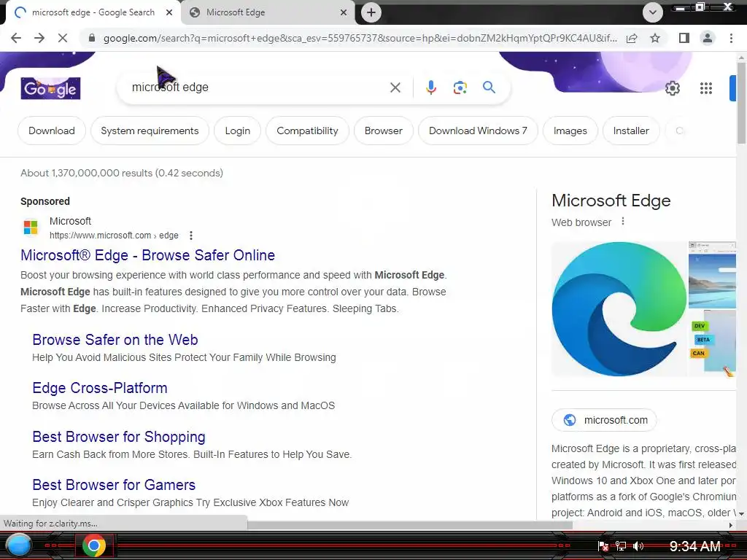
Task: Click the horizontal page scrollbar
Action: 410,525
